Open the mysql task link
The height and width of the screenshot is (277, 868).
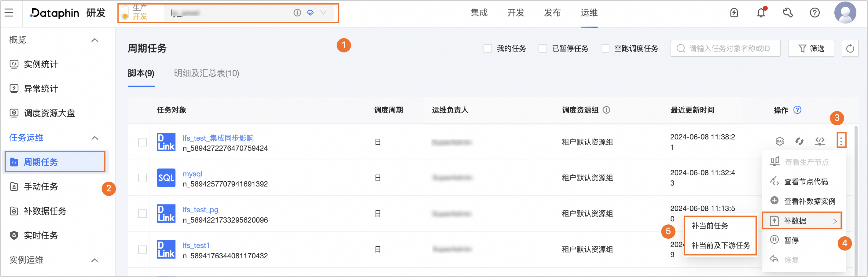pyautogui.click(x=193, y=174)
